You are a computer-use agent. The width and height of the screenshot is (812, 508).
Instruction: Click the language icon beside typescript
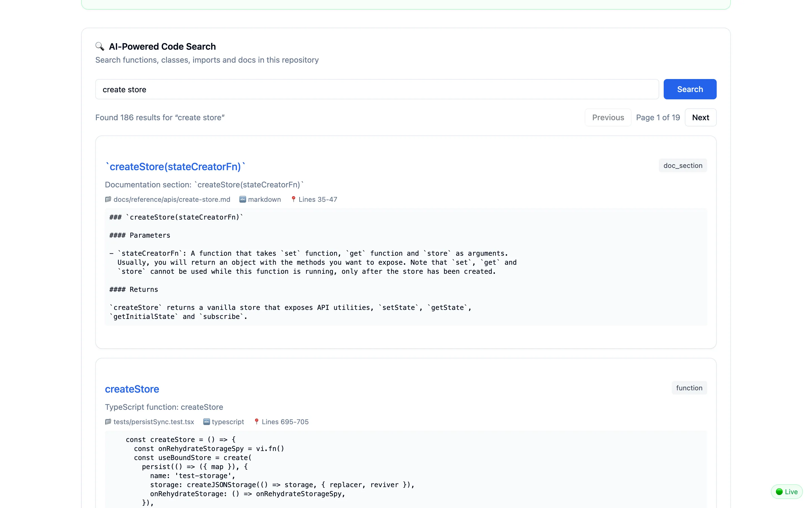coord(207,422)
